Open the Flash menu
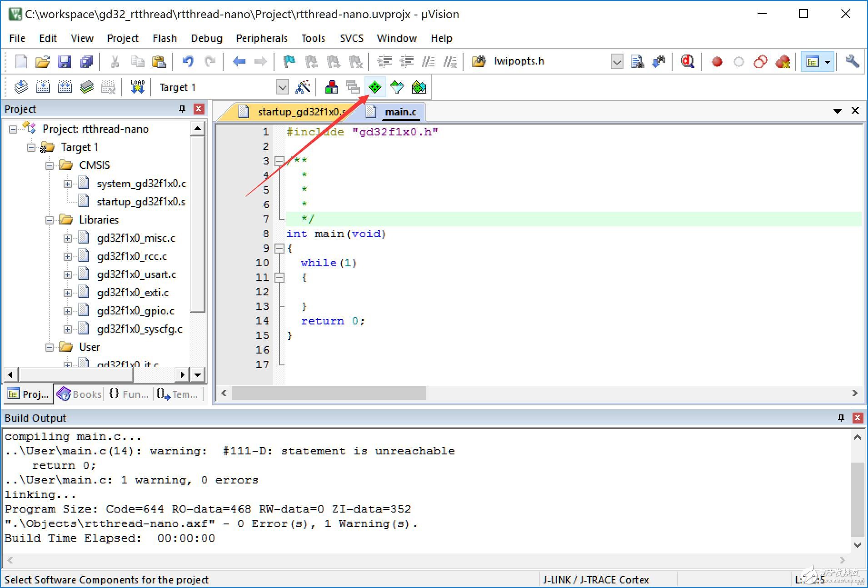The height and width of the screenshot is (588, 868). tap(165, 38)
